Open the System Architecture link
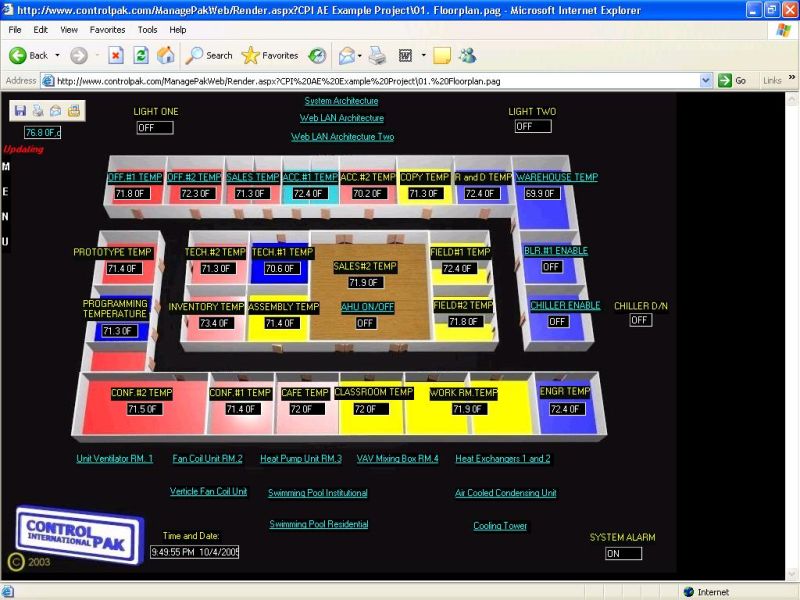Image resolution: width=800 pixels, height=600 pixels. click(x=343, y=101)
